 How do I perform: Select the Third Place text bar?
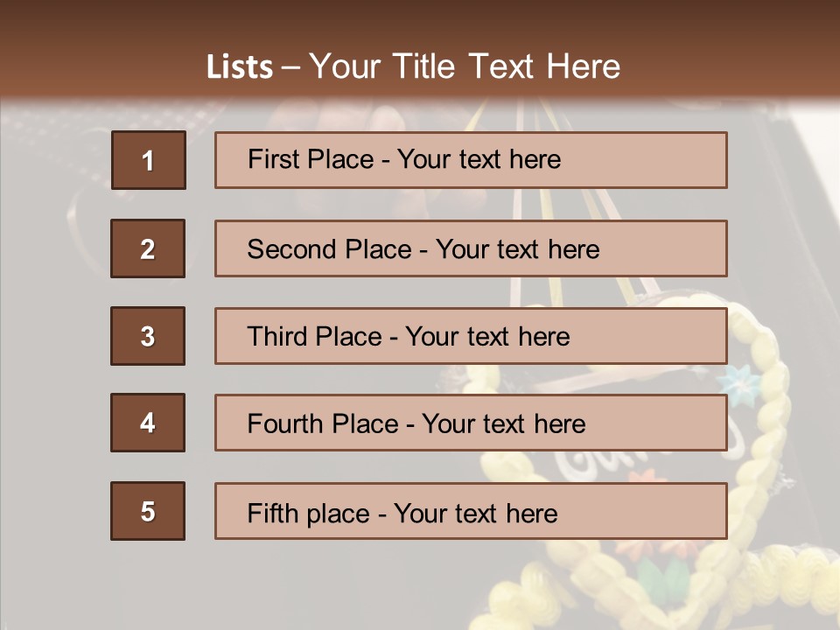[471, 336]
